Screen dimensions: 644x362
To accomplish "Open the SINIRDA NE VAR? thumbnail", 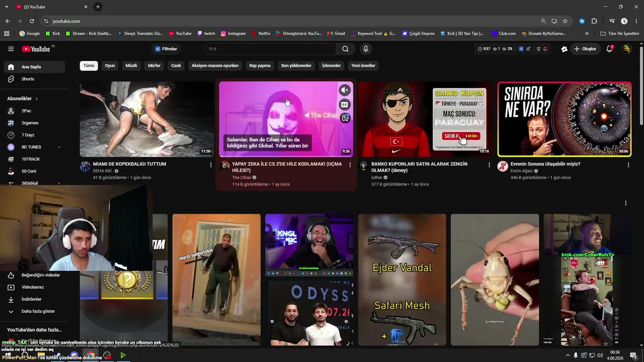I will pos(565,119).
